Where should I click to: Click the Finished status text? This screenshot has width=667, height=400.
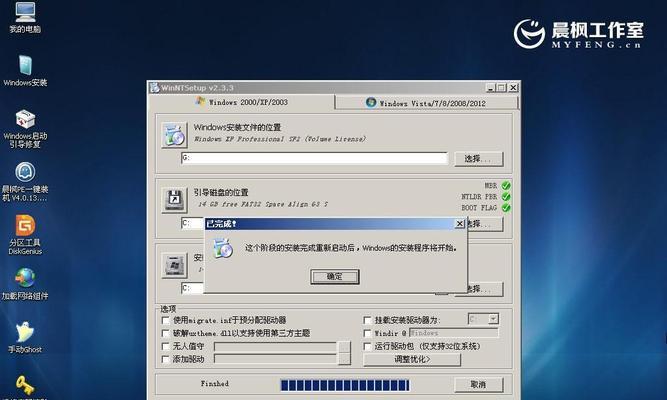click(215, 383)
